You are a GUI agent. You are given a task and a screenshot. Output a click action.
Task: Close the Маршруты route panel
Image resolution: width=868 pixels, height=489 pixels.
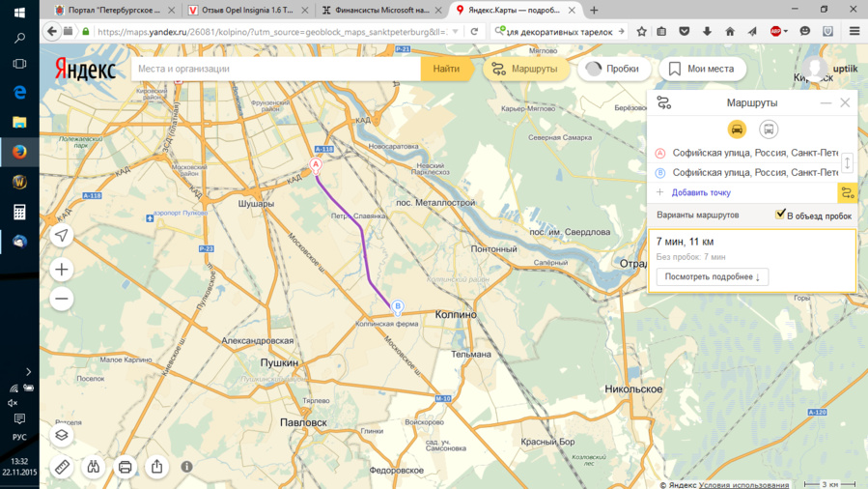[845, 103]
